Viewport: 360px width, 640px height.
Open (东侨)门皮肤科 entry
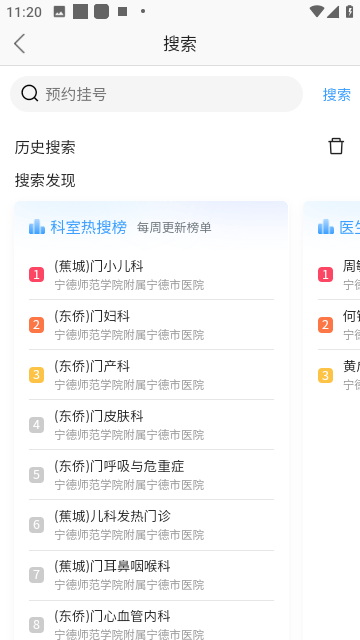coord(151,425)
